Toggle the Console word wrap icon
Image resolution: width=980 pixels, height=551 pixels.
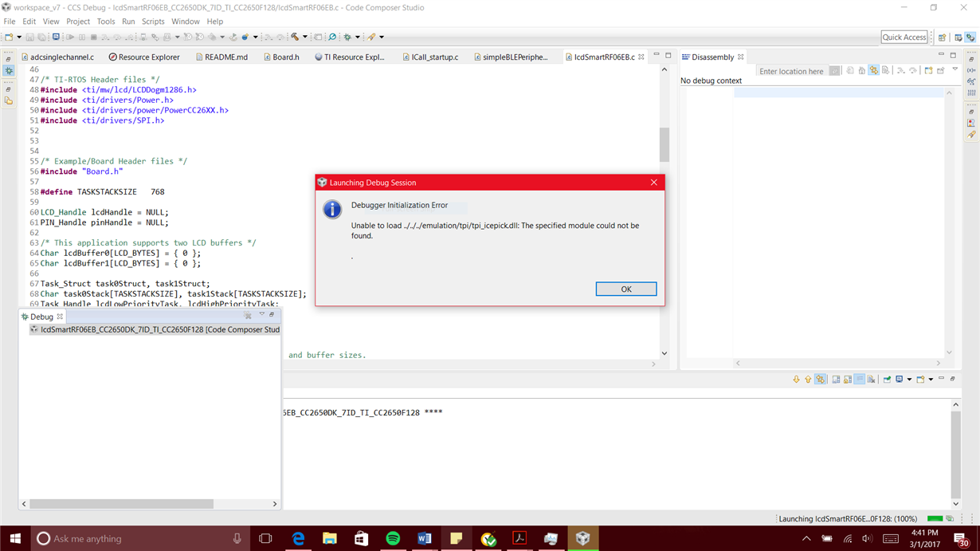click(x=859, y=380)
